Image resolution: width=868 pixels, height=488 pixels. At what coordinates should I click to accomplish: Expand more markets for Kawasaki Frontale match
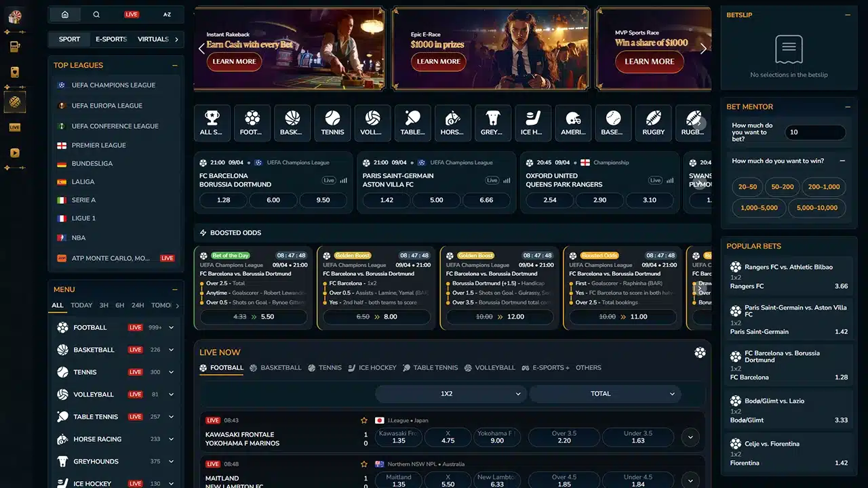coord(690,437)
